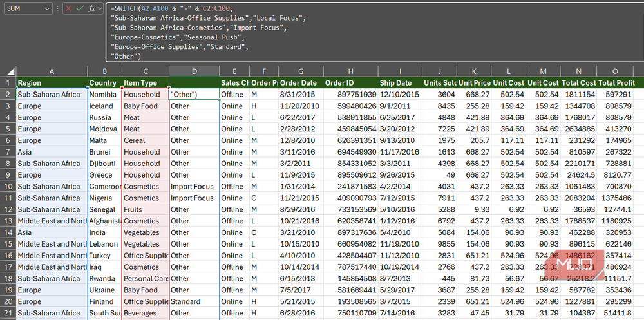Viewport: 644px width, 320px height.
Task: Click the Fruits cell in Senegal row
Action: [x=146, y=209]
